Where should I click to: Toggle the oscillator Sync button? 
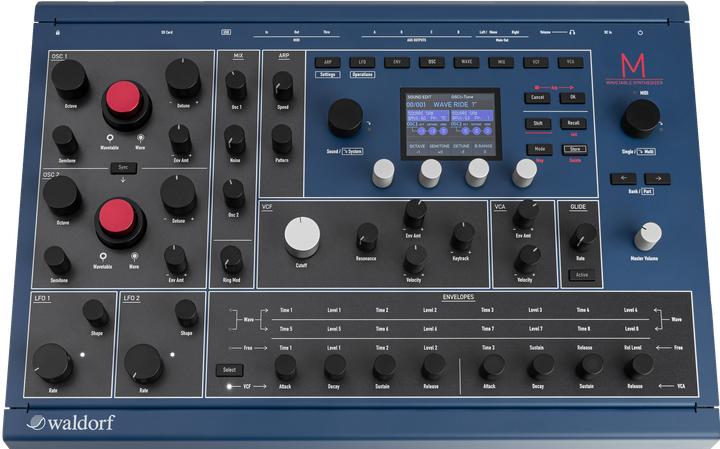point(124,168)
